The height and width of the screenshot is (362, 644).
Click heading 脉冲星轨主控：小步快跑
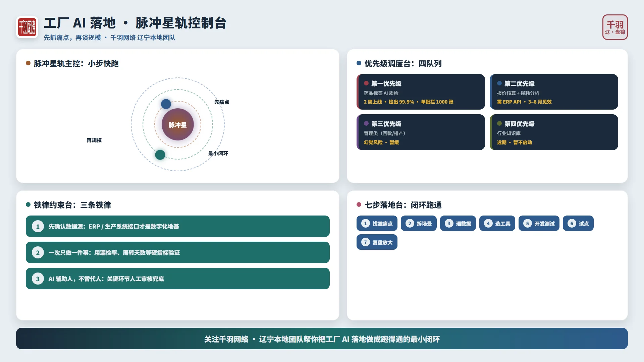pos(76,63)
